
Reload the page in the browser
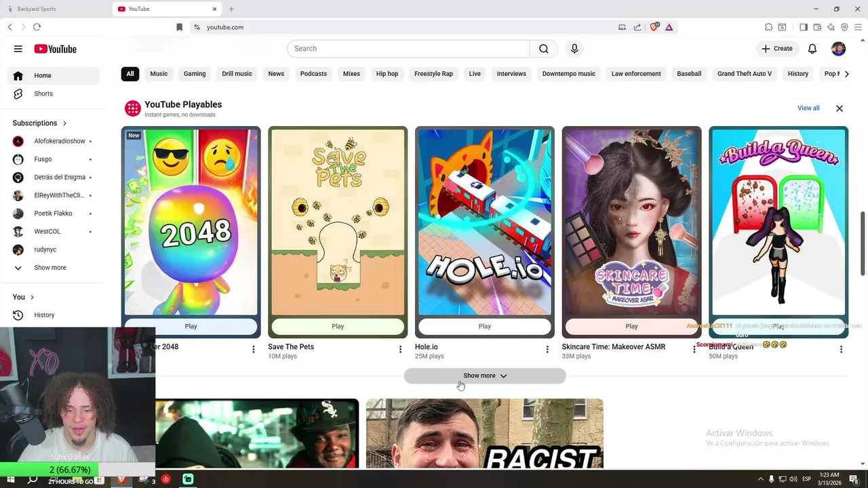[x=37, y=27]
